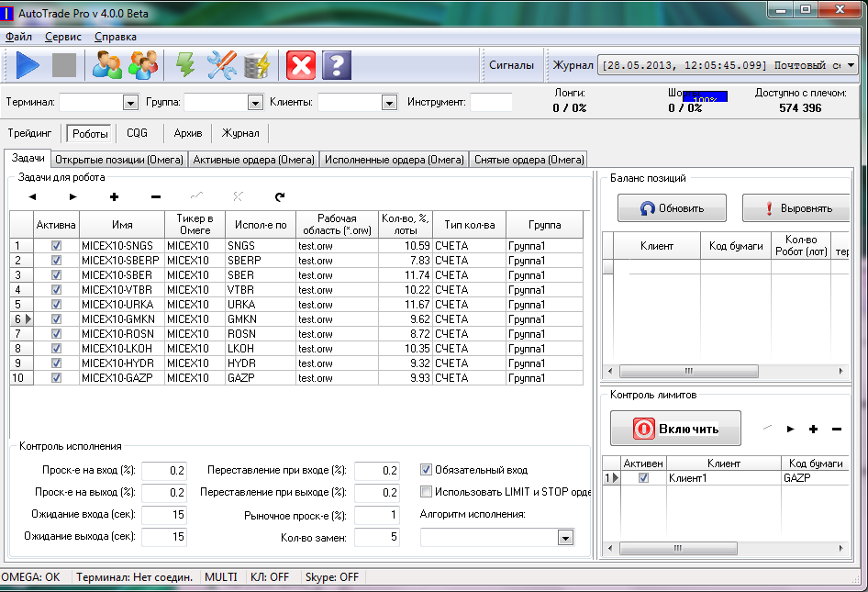Enable Использовать LIMIT и STOP ордера checkbox
This screenshot has height=592, width=868.
pyautogui.click(x=426, y=491)
